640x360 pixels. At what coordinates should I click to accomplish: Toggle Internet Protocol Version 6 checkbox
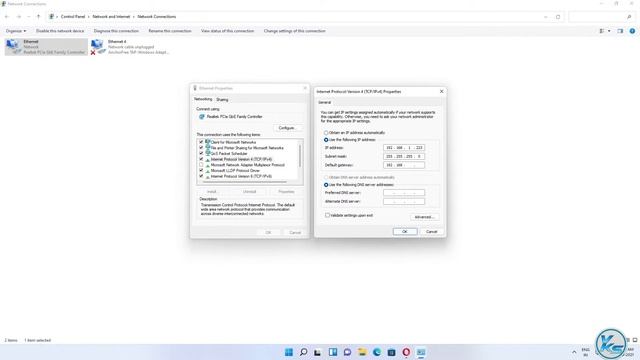[201, 176]
